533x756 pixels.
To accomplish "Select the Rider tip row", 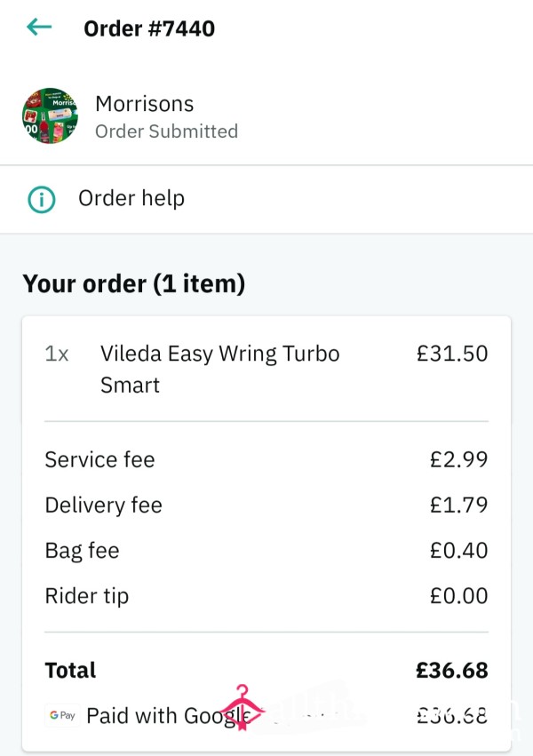I will point(266,596).
